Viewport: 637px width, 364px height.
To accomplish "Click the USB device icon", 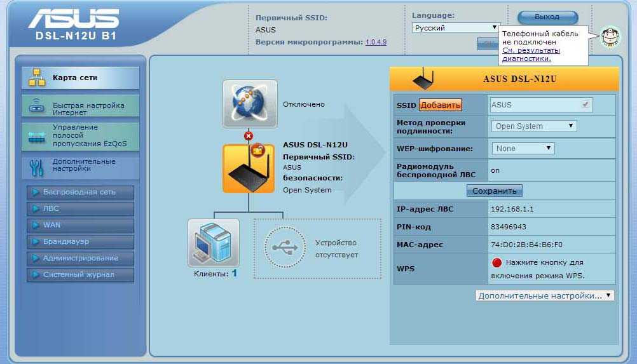I will (280, 249).
